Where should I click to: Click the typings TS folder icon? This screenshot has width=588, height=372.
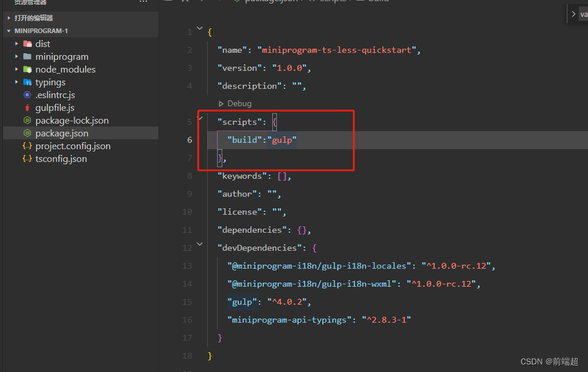[27, 82]
